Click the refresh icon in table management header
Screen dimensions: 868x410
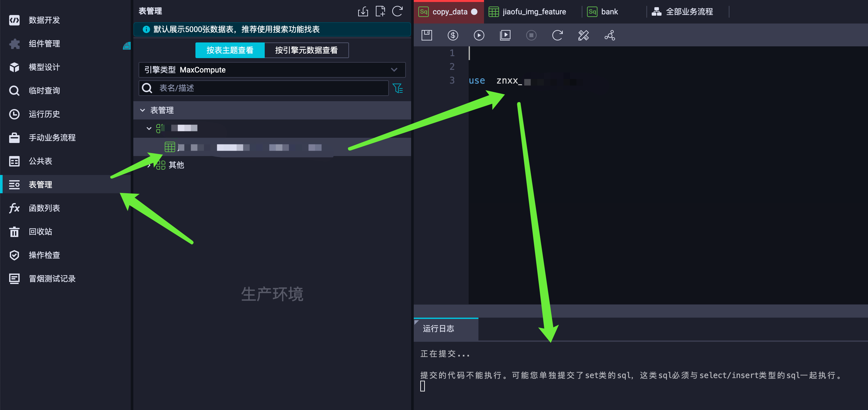[397, 11]
